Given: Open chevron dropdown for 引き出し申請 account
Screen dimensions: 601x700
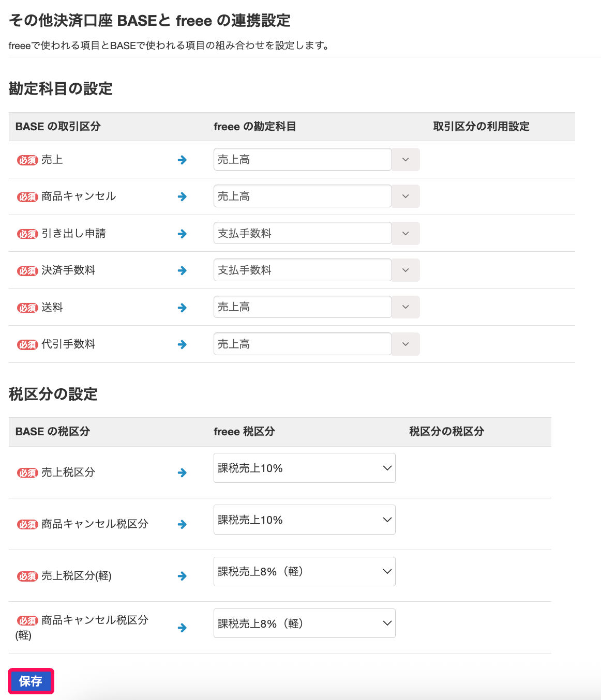Looking at the screenshot, I should tap(405, 233).
